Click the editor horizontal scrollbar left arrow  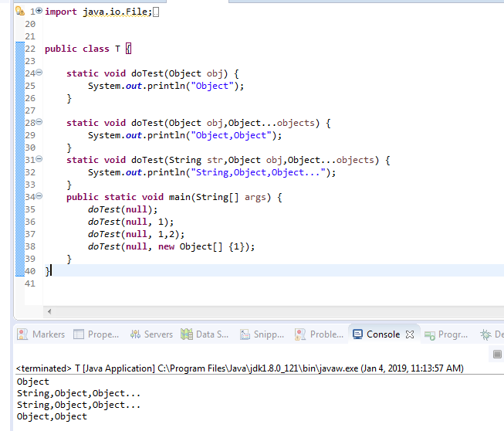click(49, 311)
